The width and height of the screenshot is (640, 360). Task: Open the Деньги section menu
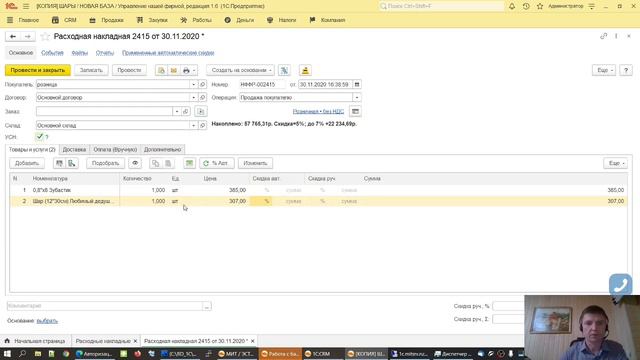click(239, 20)
